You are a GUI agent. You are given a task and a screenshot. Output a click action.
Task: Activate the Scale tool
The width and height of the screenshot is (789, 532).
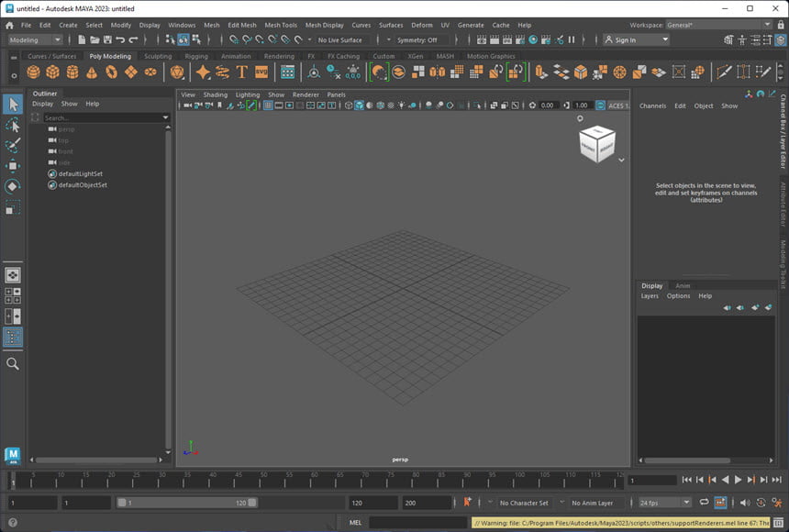coord(13,207)
